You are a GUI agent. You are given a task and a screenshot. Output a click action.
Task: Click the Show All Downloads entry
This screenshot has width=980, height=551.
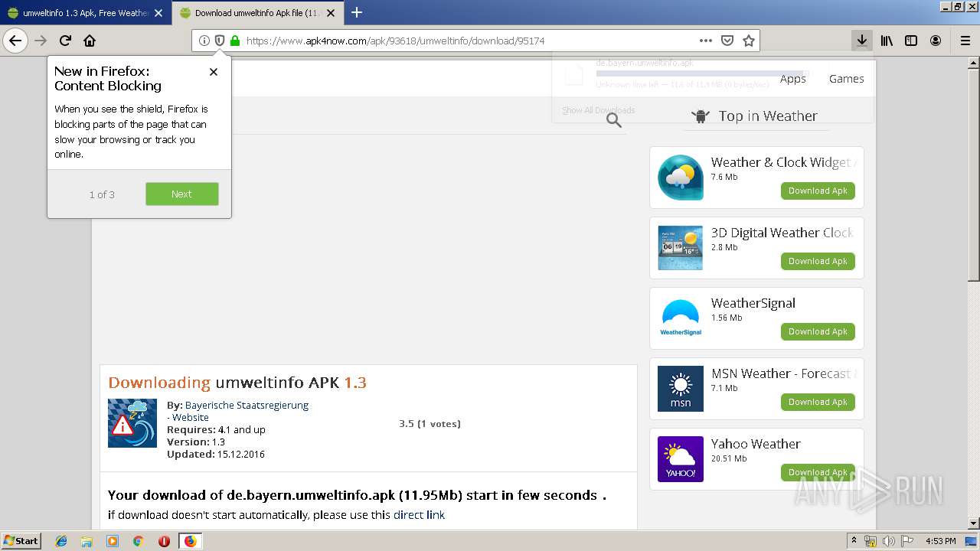(598, 110)
